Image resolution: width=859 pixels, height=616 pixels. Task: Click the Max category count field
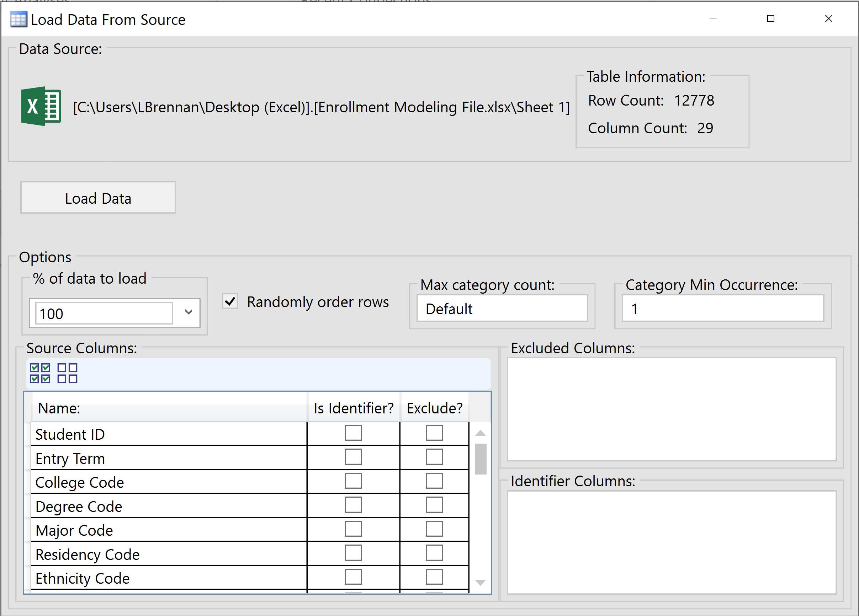[x=502, y=309]
